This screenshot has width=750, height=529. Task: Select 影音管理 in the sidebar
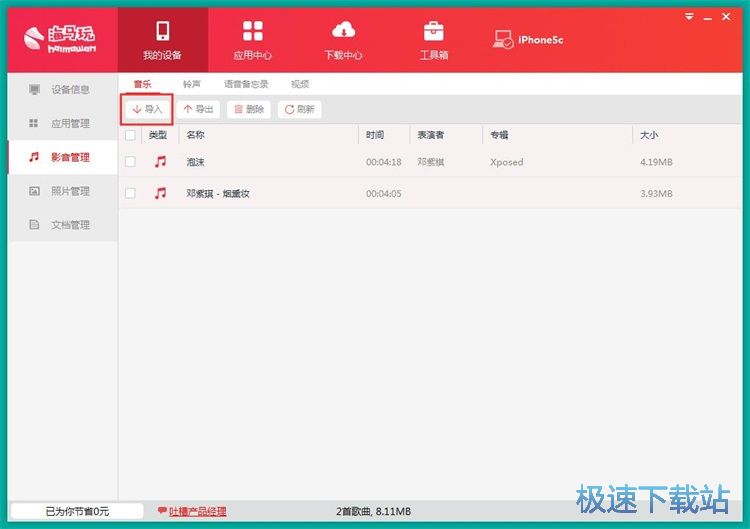tap(63, 157)
